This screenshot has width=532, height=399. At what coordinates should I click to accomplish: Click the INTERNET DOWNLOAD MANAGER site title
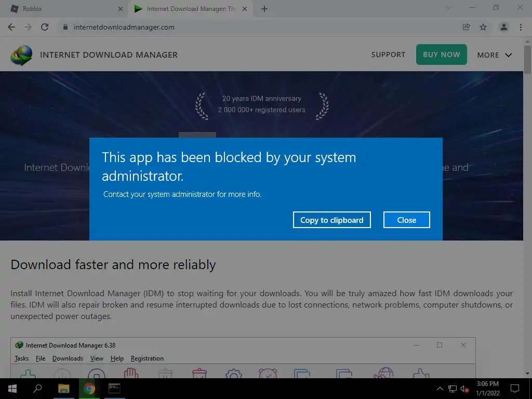click(x=109, y=55)
